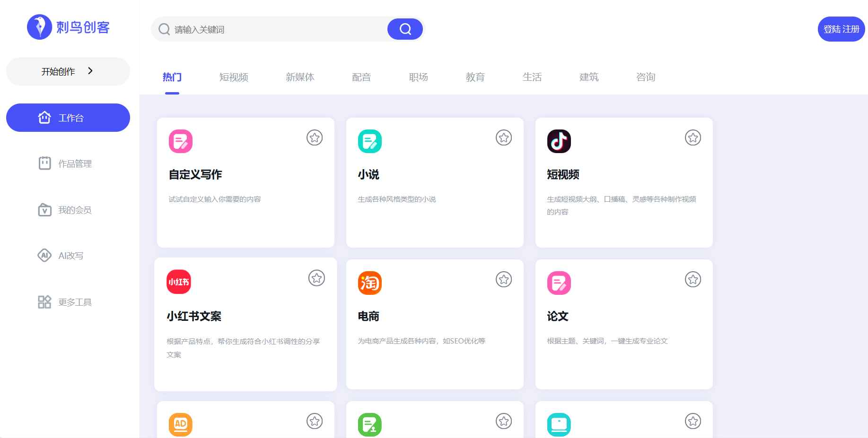Click the 登陆 注册 button
The height and width of the screenshot is (438, 868).
pyautogui.click(x=842, y=29)
